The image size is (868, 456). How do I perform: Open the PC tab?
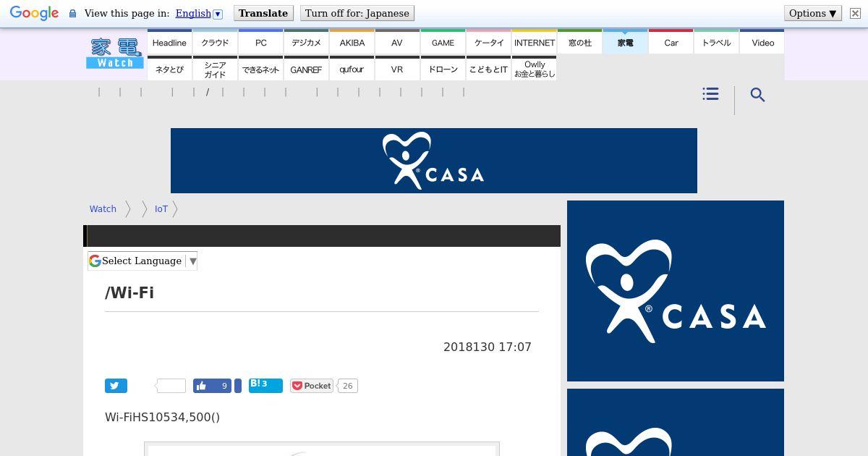(x=260, y=42)
